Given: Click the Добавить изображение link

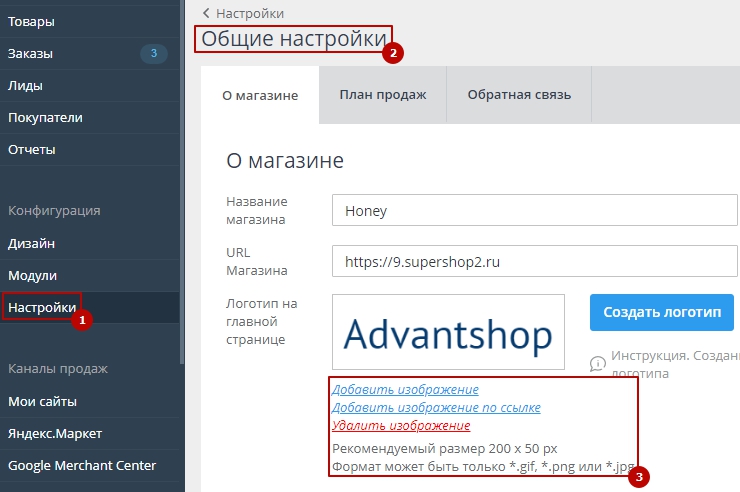Looking at the screenshot, I should (405, 389).
